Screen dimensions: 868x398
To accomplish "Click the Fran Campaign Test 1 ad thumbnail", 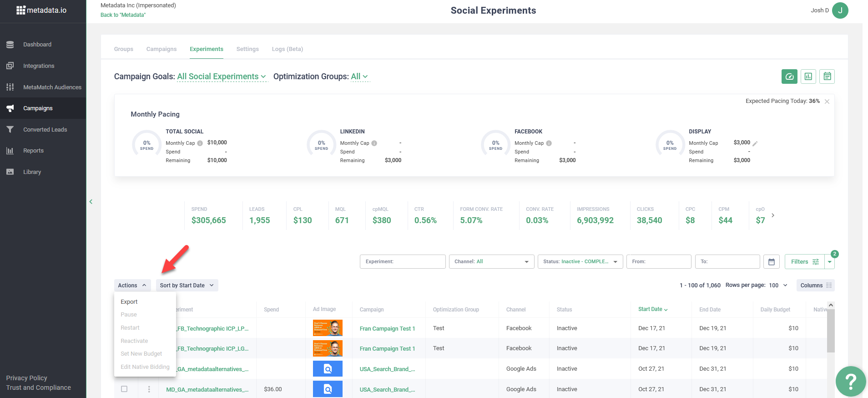I will (327, 328).
